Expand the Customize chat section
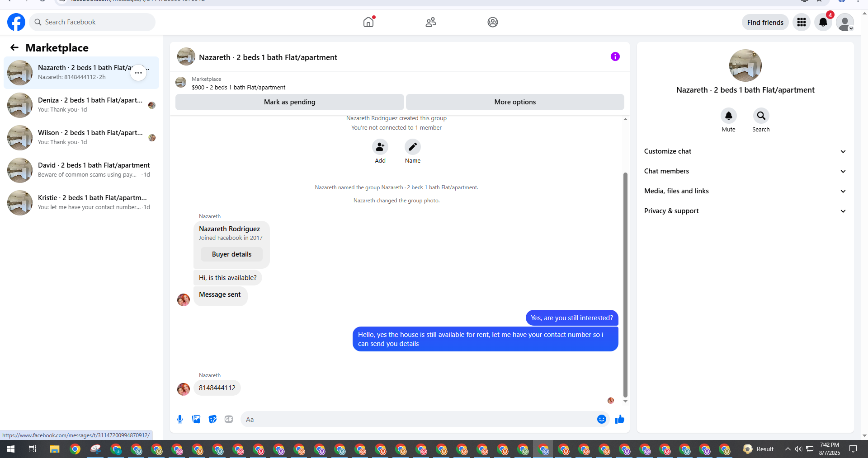Image resolution: width=868 pixels, height=458 pixels. 745,151
